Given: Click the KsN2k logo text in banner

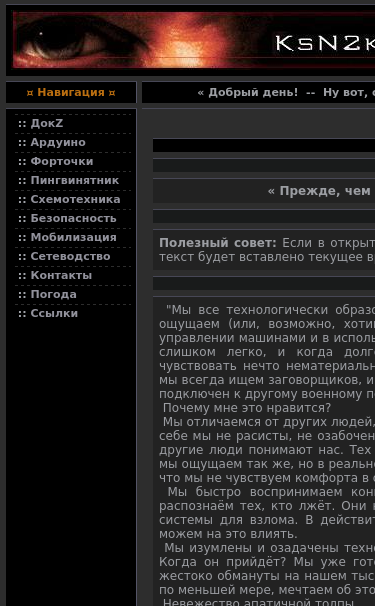Looking at the screenshot, I should pos(325,43).
